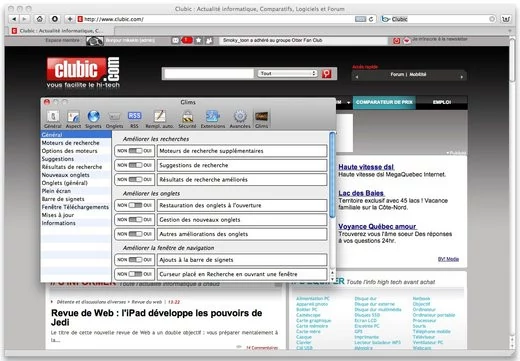Toggle Restauration des onglets à l'ouverture switch

(135, 205)
